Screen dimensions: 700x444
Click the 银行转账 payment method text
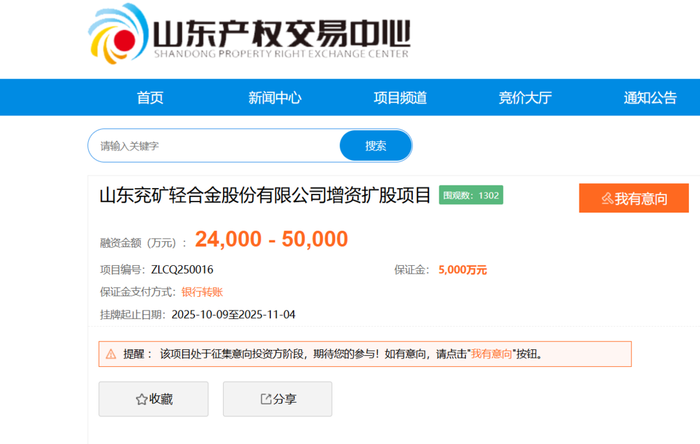(202, 292)
